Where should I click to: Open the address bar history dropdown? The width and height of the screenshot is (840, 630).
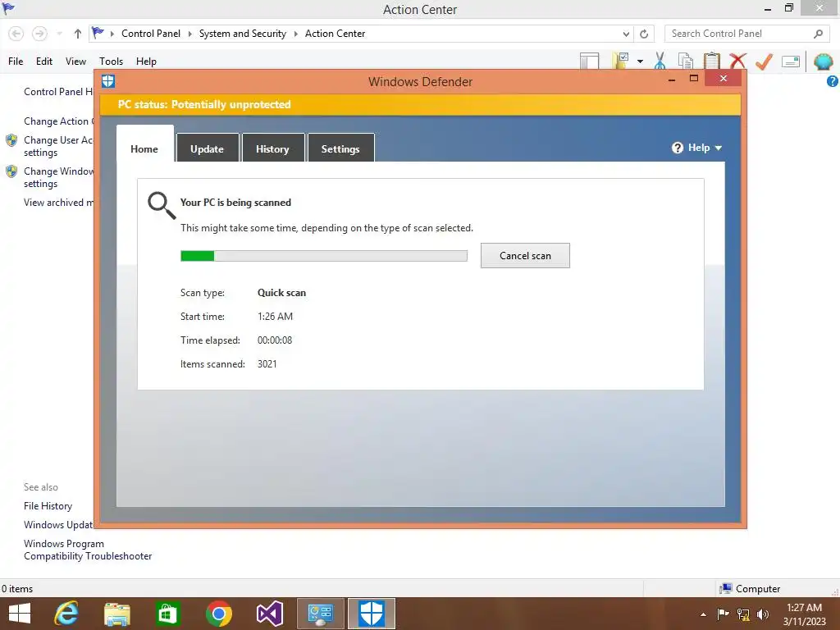click(x=626, y=34)
